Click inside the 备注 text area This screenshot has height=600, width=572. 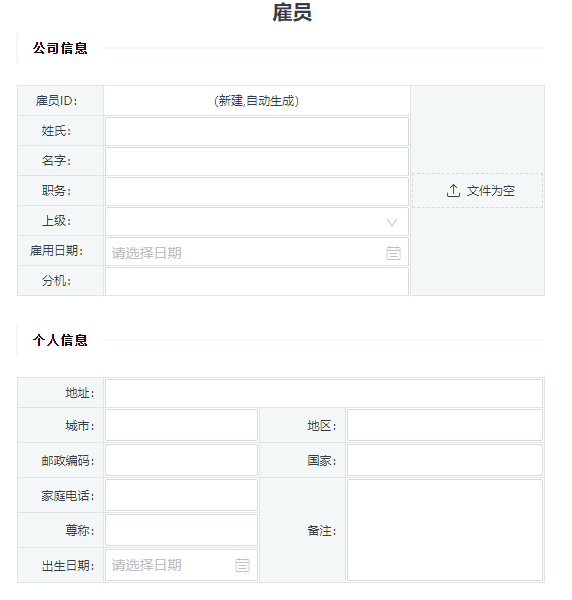click(445, 530)
